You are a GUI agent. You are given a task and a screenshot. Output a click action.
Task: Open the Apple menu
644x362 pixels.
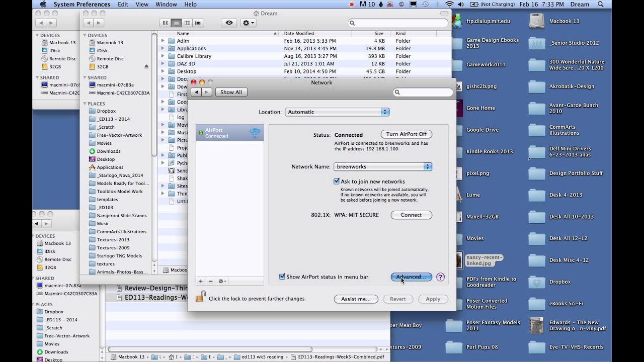43,4
